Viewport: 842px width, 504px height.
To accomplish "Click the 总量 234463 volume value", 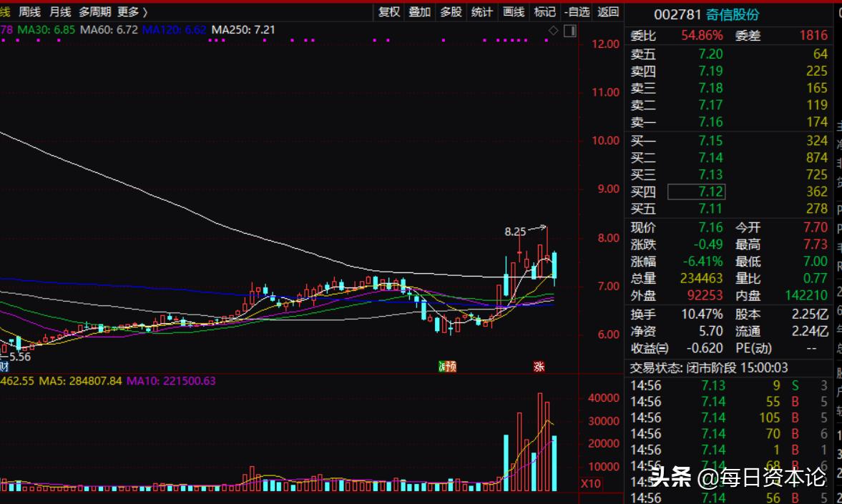I will 701,279.
